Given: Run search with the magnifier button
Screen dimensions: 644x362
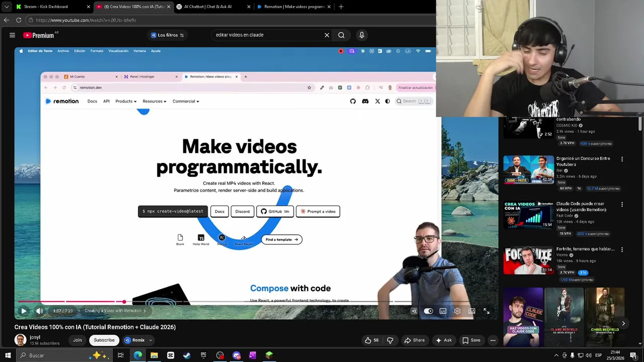Looking at the screenshot, I should 341,35.
